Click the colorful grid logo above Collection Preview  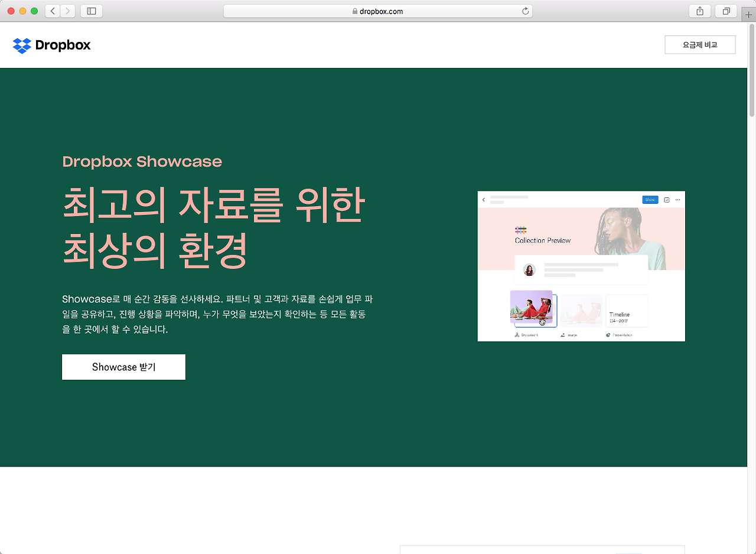[x=520, y=230]
